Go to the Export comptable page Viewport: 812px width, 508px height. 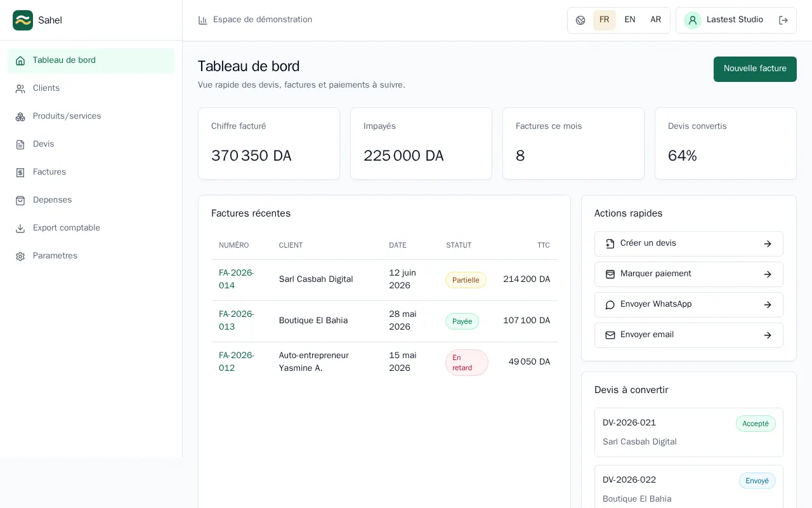[x=91, y=229]
